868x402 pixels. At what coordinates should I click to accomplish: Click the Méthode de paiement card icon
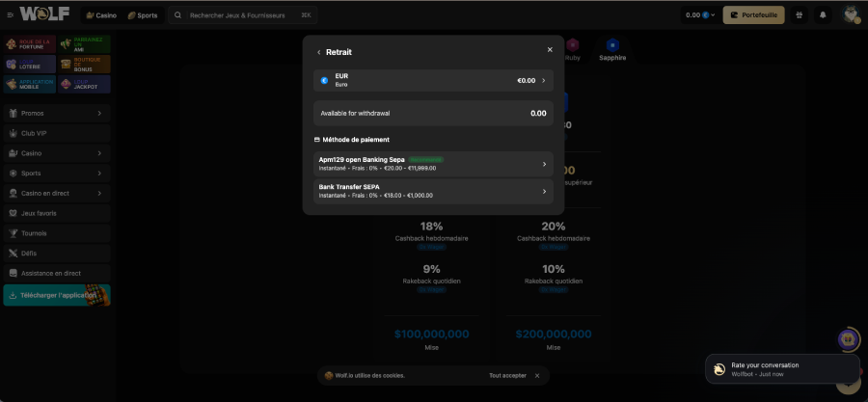(316, 140)
